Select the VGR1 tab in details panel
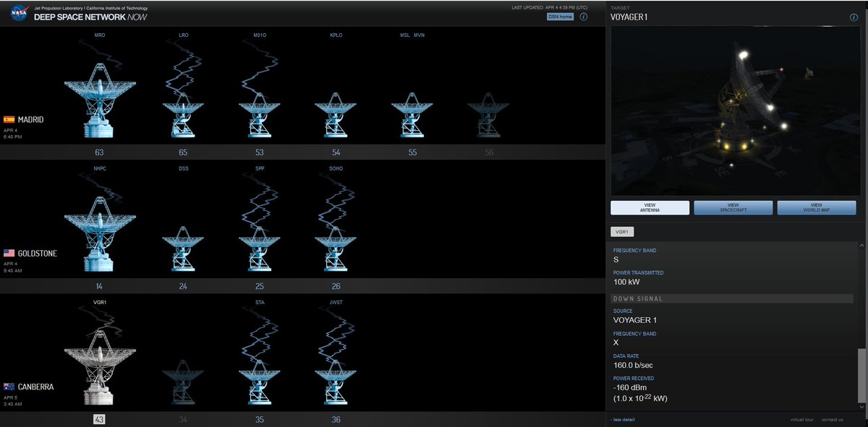The width and height of the screenshot is (868, 427). [623, 232]
